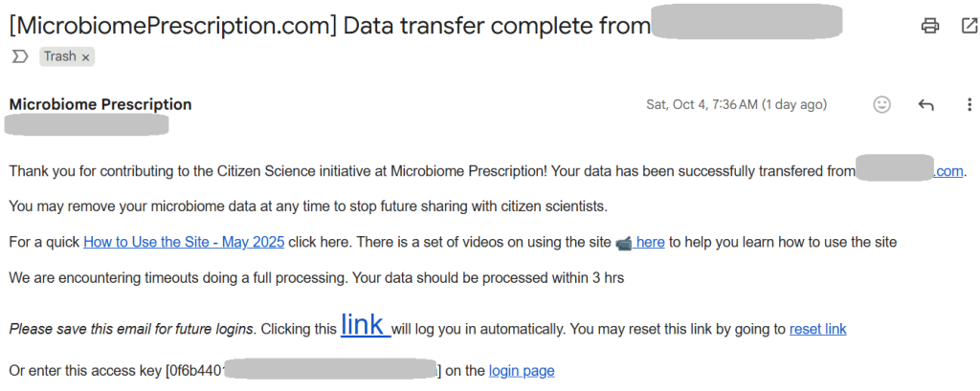Follow the "here" link to the videos
The height and width of the screenshot is (391, 980).
point(650,242)
